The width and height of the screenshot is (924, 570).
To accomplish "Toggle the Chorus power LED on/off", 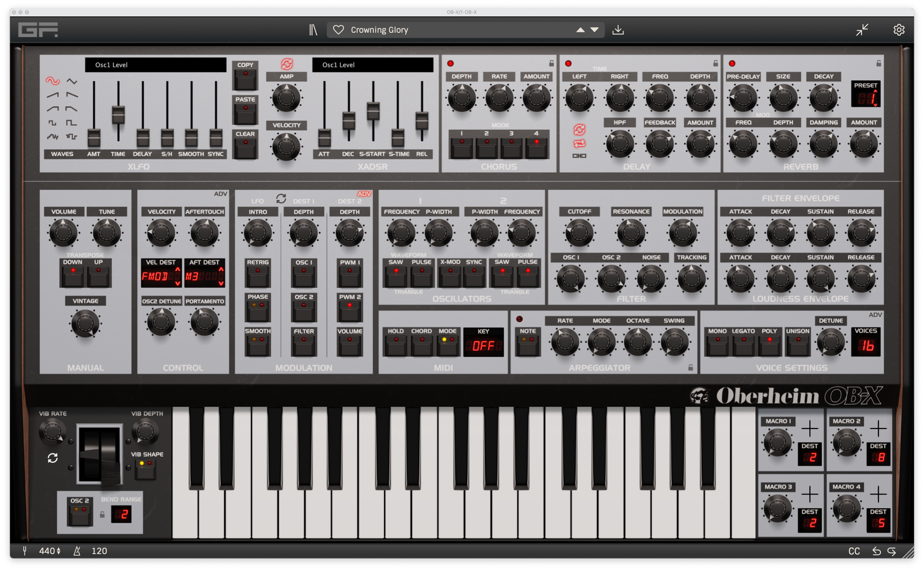I will tap(450, 63).
